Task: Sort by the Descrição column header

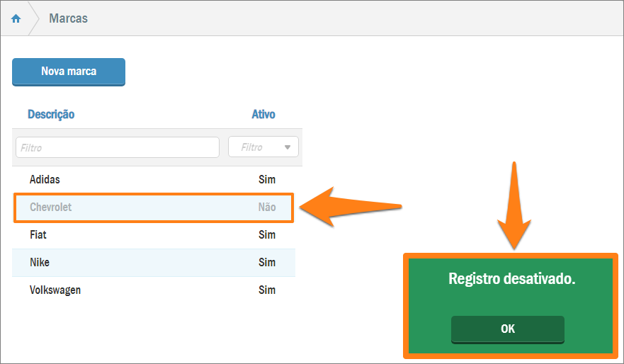Action: tap(51, 114)
